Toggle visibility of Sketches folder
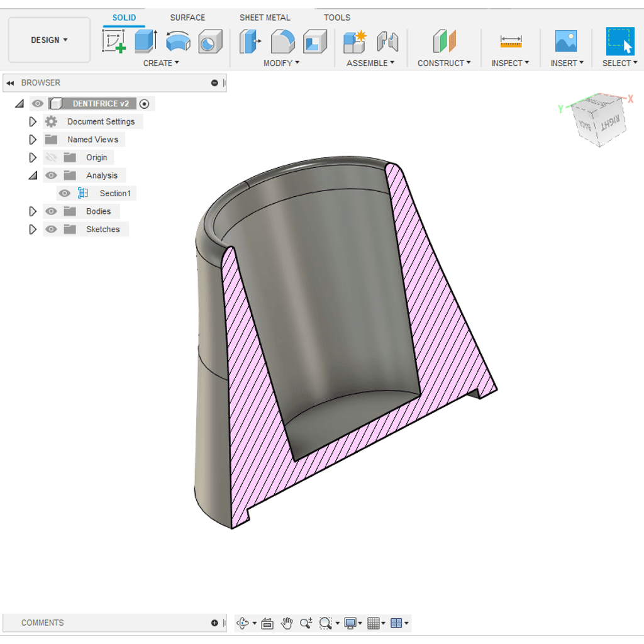The height and width of the screenshot is (644, 644). tap(51, 229)
